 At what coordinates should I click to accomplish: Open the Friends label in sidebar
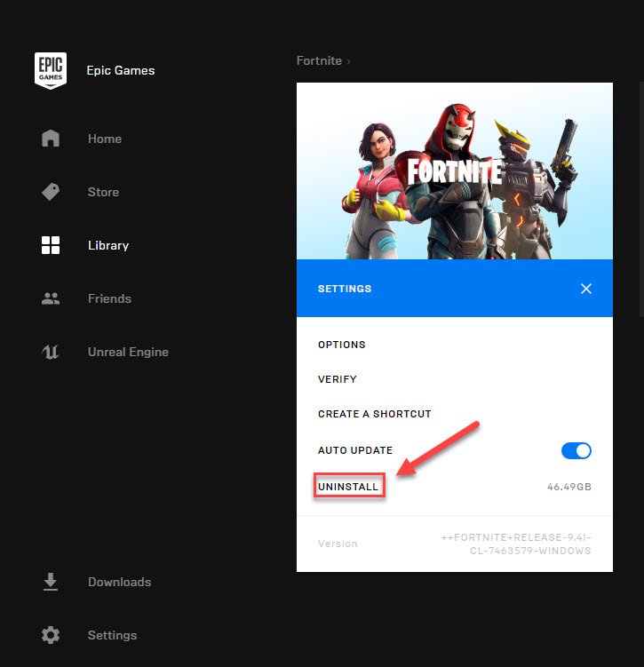[x=109, y=298]
